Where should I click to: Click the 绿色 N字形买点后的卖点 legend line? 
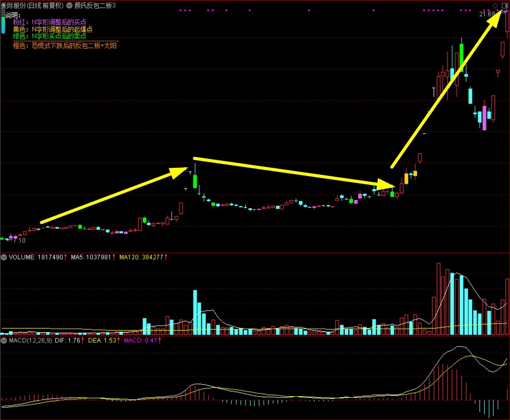pyautogui.click(x=50, y=36)
